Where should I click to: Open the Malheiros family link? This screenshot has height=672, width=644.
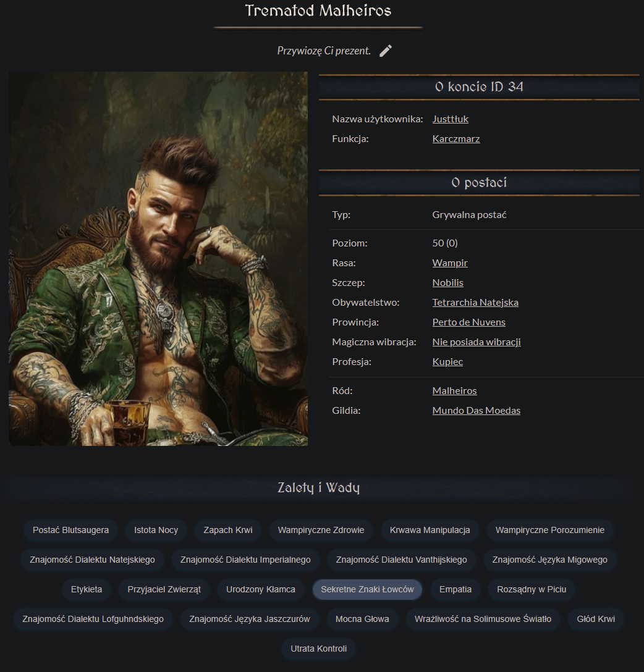click(x=454, y=390)
